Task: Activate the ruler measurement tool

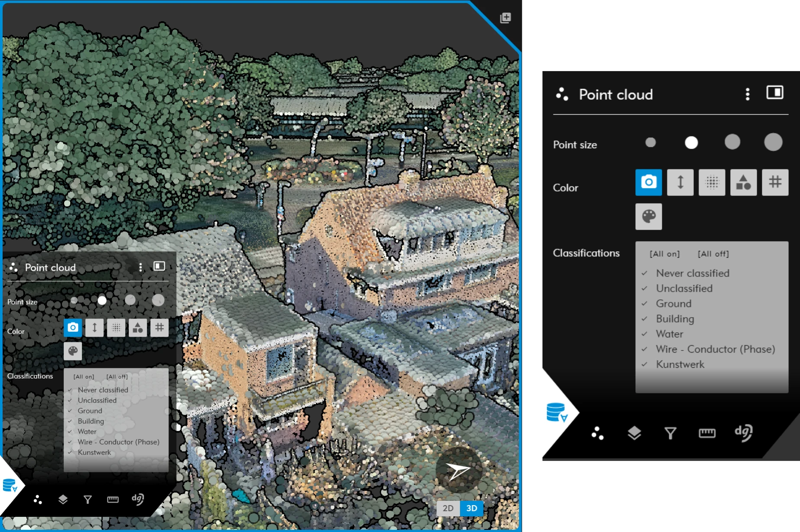Action: click(x=707, y=433)
